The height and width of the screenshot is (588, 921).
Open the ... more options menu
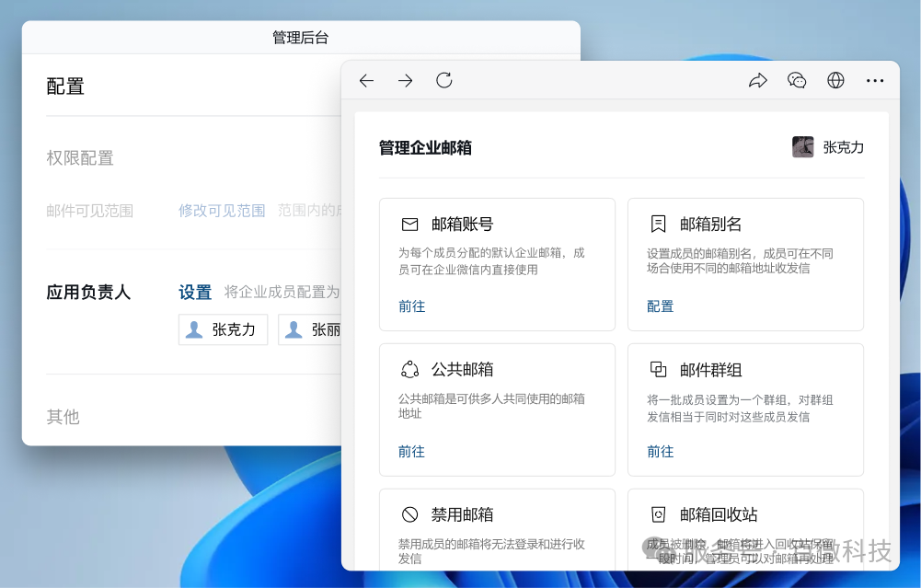tap(874, 81)
